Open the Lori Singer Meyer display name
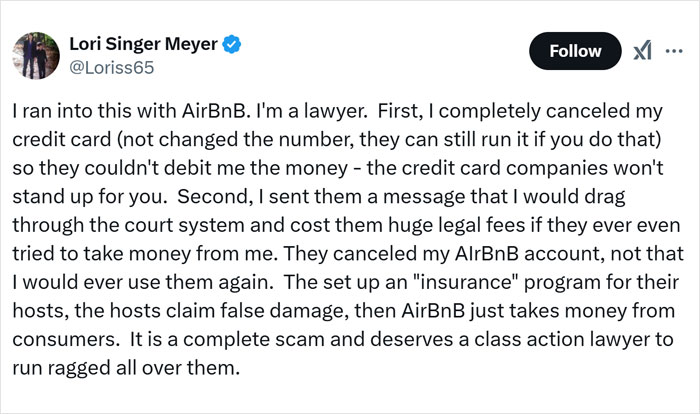Viewport: 700px width, 414px height. click(x=136, y=44)
